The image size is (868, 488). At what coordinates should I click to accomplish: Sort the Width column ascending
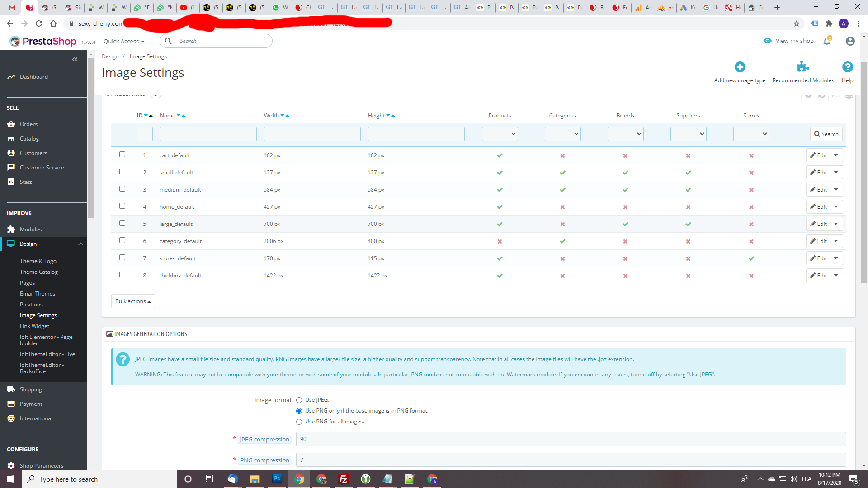(x=288, y=116)
